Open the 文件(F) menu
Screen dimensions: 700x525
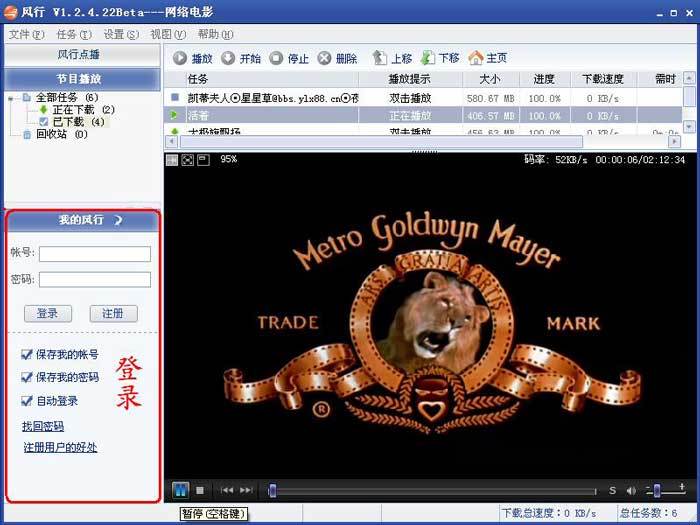click(27, 34)
